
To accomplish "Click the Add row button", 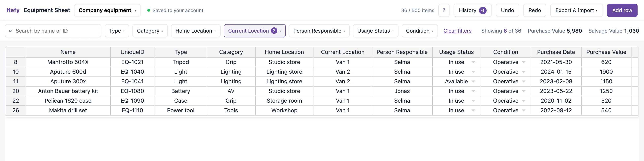I will tap(622, 10).
